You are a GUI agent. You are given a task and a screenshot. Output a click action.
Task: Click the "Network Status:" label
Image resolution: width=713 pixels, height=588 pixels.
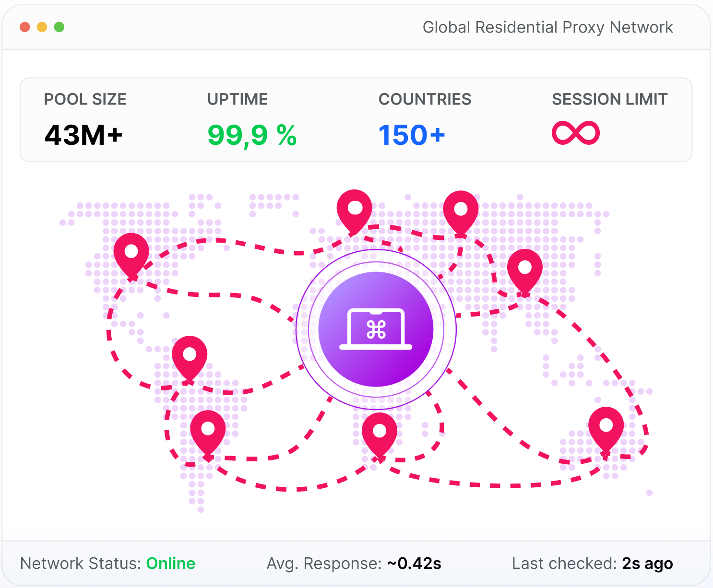click(81, 563)
